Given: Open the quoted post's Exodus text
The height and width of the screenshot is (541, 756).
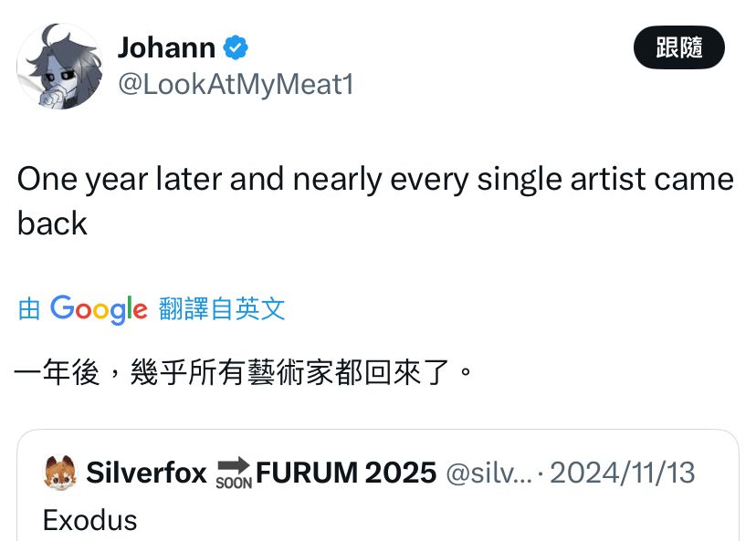Looking at the screenshot, I should click(89, 520).
